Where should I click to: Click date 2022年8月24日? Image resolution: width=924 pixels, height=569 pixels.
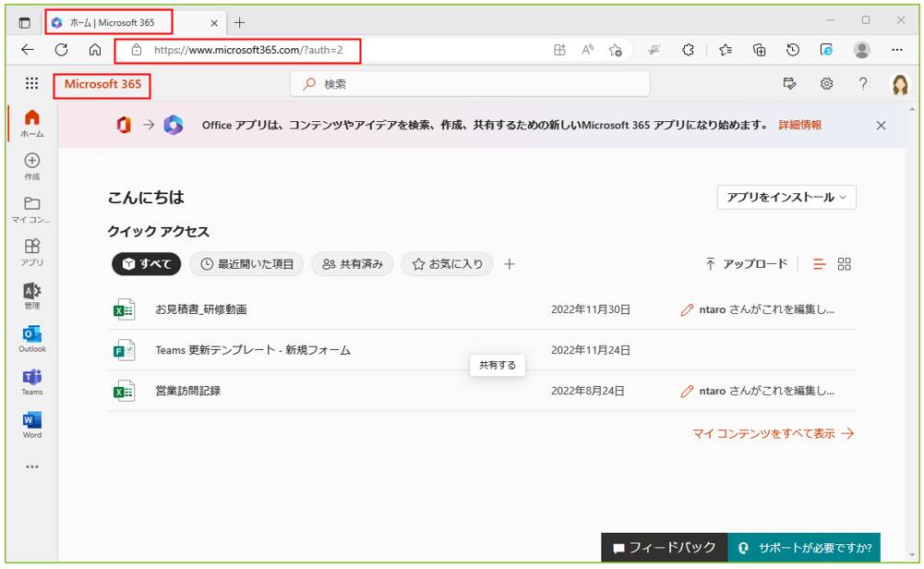click(587, 391)
